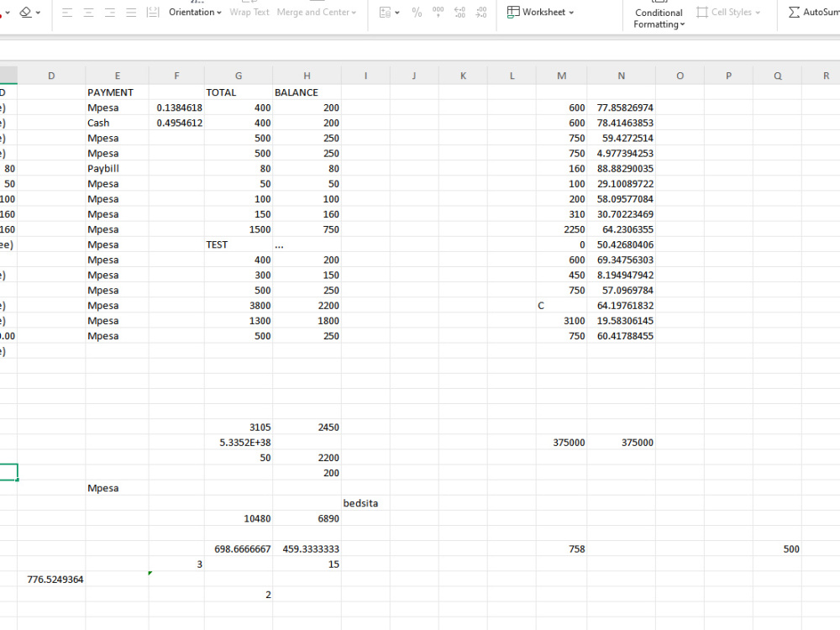
Task: Select the cell with value 3105
Action: click(239, 427)
